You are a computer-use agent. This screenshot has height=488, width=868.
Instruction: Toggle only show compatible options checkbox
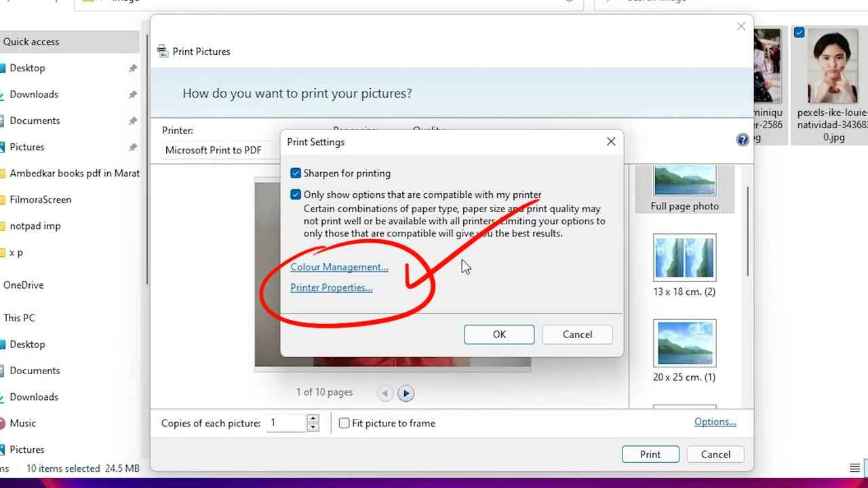[296, 195]
